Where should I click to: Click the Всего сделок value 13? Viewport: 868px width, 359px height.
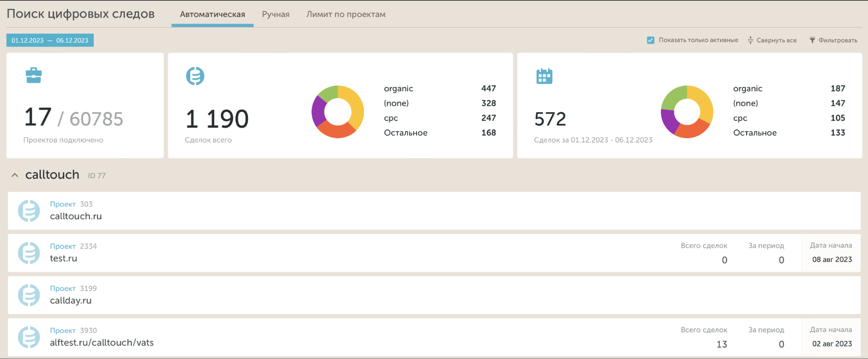[722, 344]
